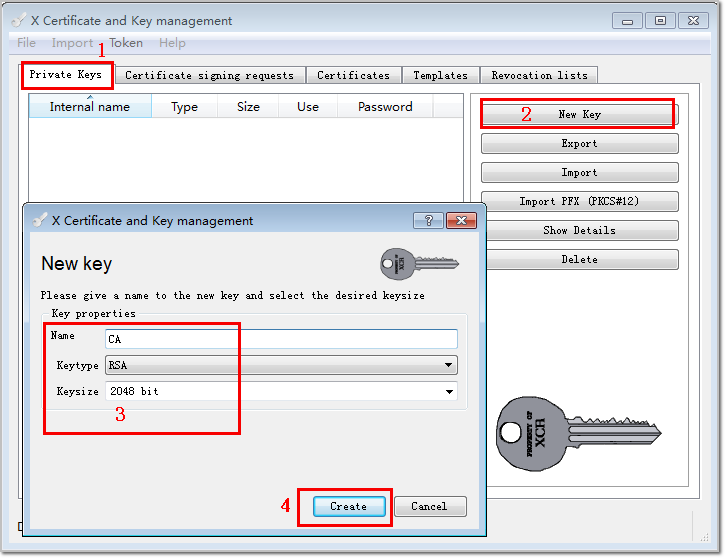Select the Certificates tab
This screenshot has width=726, height=558.
(353, 75)
